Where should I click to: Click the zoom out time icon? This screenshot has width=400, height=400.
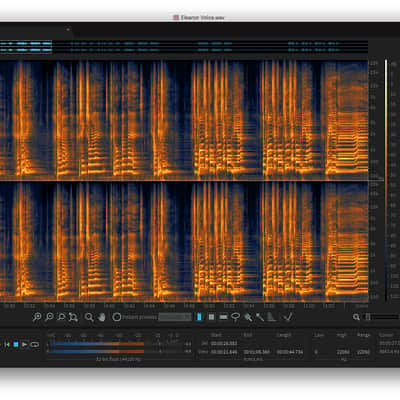49,317
